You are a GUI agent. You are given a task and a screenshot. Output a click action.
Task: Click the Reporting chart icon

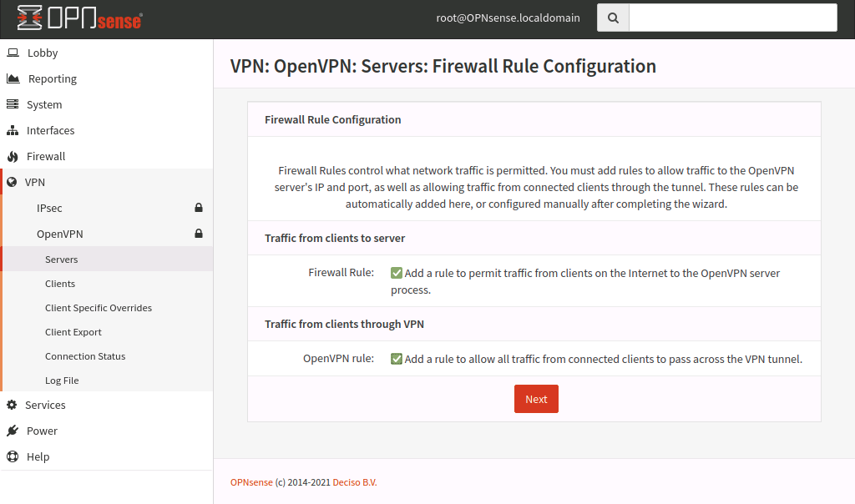pyautogui.click(x=13, y=78)
